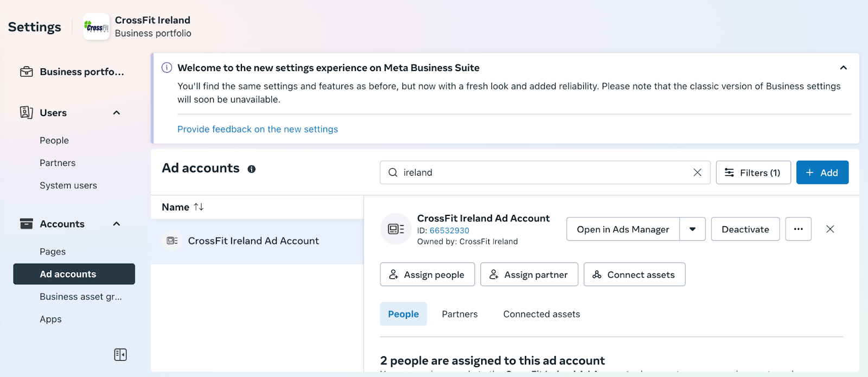Click the info icon in welcome banner
Screen dimensions: 868x377
click(x=167, y=68)
